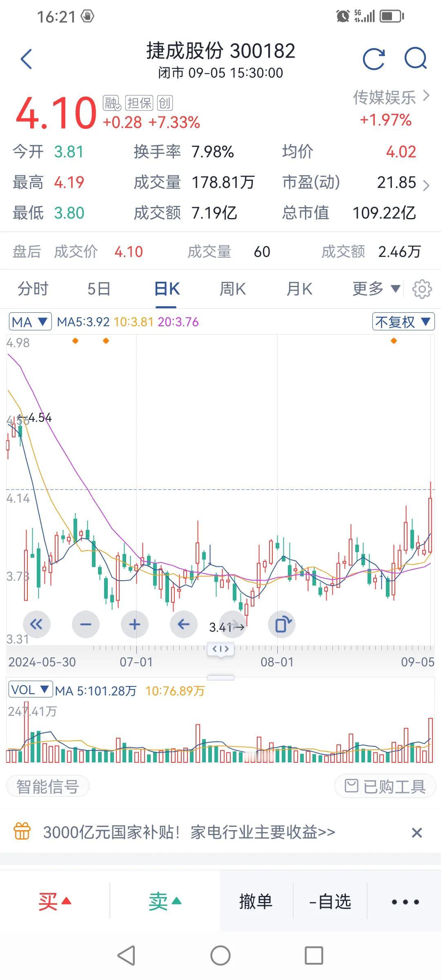Open chart settings via the gear icon

pos(421,289)
